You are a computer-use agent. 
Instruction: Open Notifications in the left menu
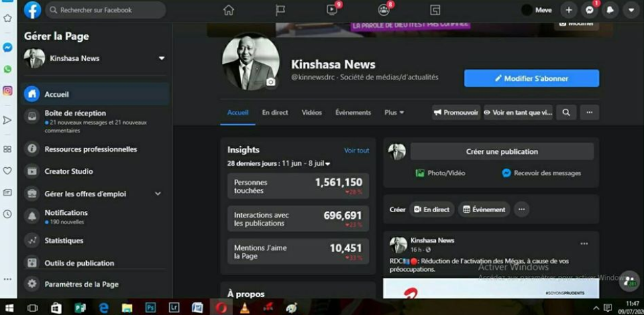95,217
